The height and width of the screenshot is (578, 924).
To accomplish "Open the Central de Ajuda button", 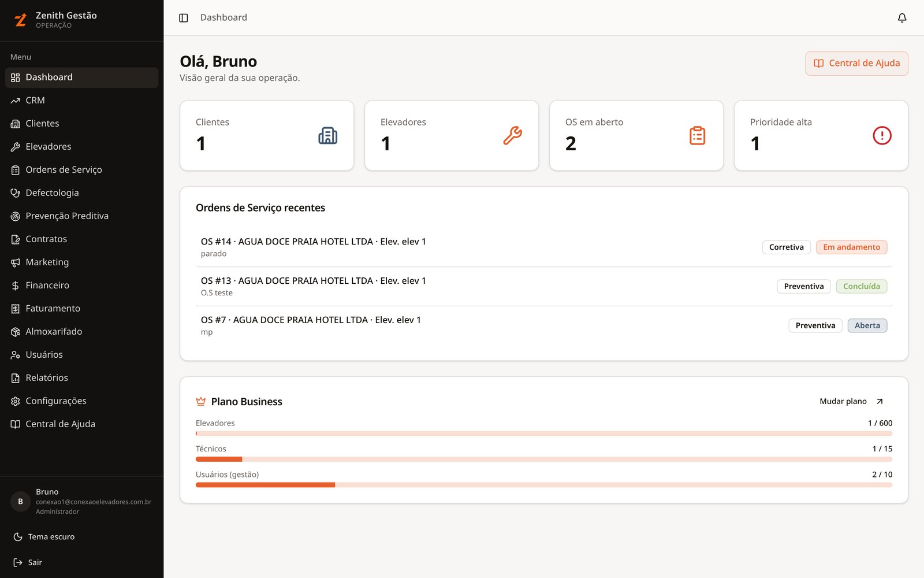I will [856, 64].
